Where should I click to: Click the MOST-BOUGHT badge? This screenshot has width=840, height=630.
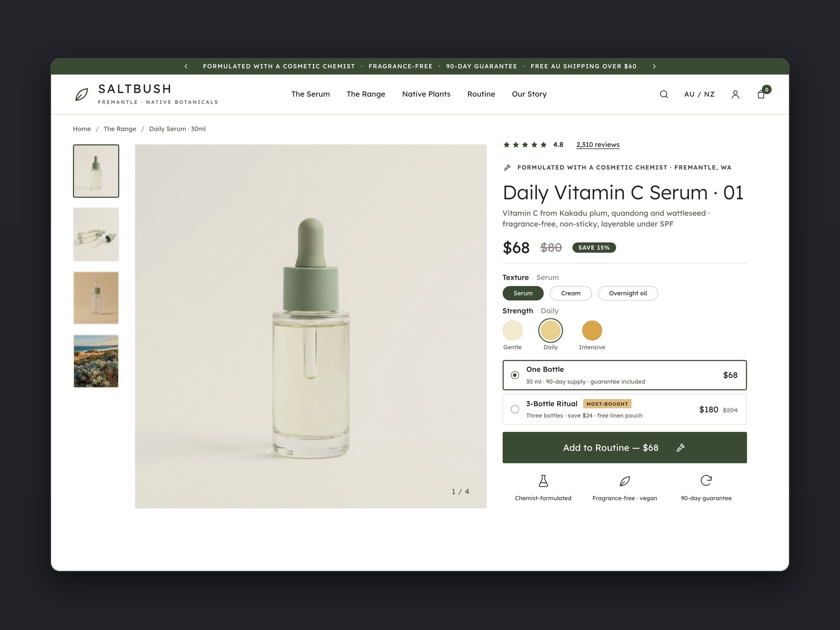607,404
